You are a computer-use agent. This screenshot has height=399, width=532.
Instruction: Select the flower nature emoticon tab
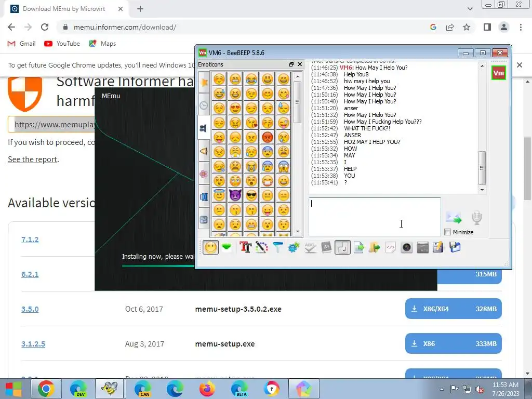[204, 174]
